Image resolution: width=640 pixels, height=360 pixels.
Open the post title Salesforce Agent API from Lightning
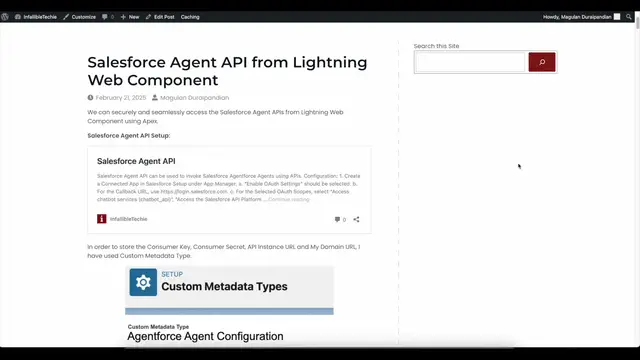click(227, 71)
